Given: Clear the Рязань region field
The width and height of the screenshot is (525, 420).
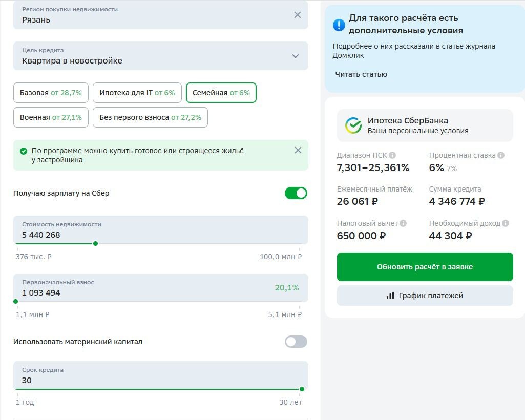Looking at the screenshot, I should 297,15.
